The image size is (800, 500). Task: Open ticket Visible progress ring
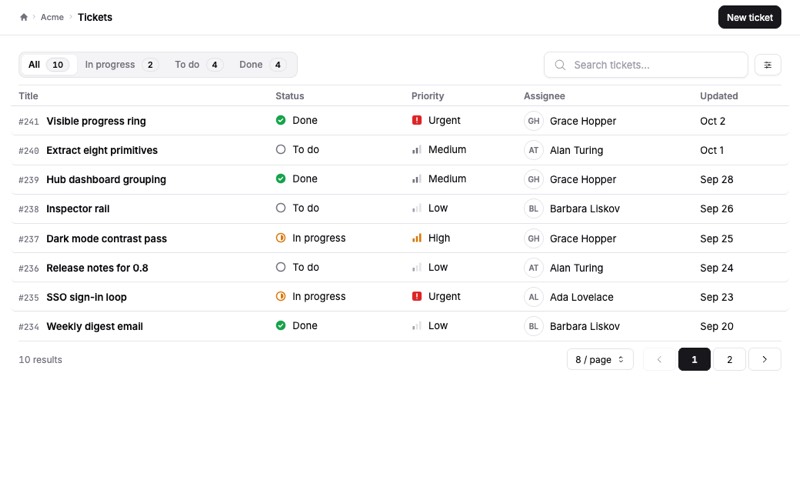96,121
